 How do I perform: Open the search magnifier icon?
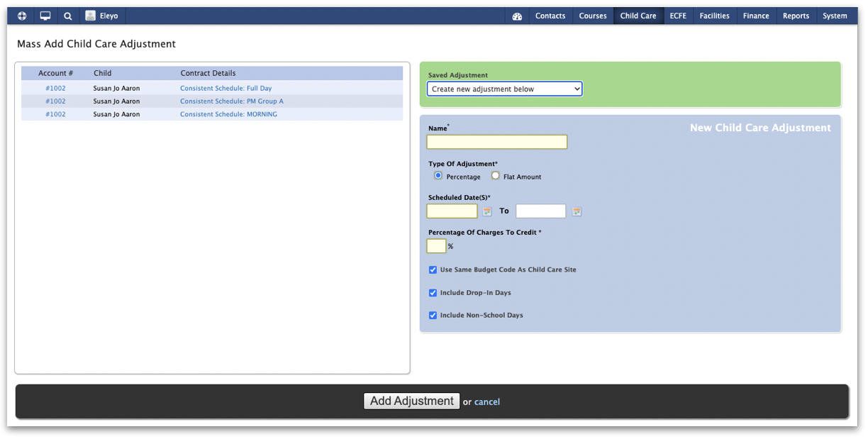point(67,16)
